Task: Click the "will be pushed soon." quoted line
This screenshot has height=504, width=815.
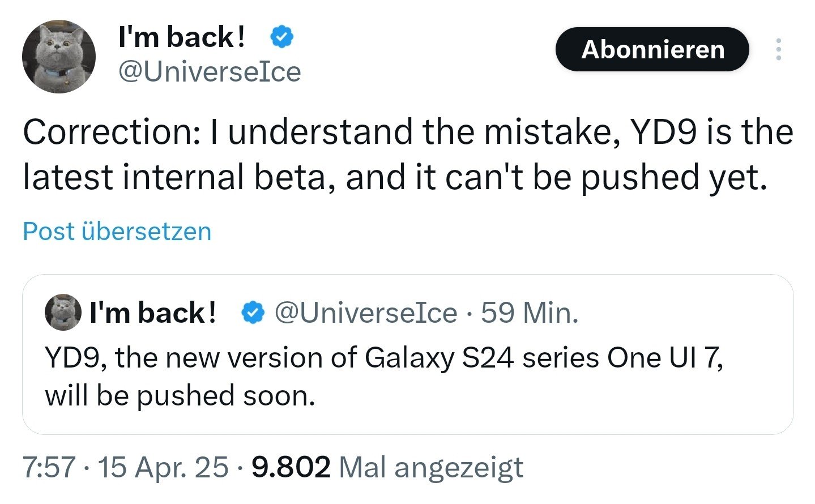Action: pyautogui.click(x=180, y=396)
